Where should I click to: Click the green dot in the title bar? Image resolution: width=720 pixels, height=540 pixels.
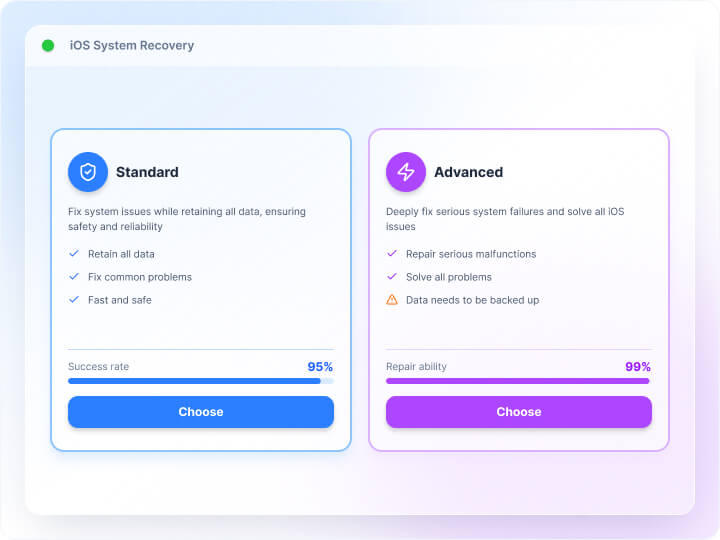click(48, 45)
